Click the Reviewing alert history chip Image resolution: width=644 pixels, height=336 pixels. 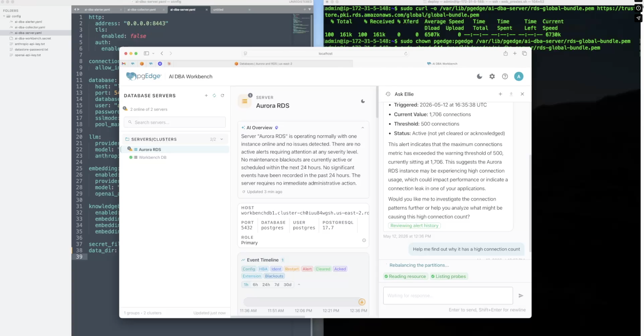coord(414,226)
